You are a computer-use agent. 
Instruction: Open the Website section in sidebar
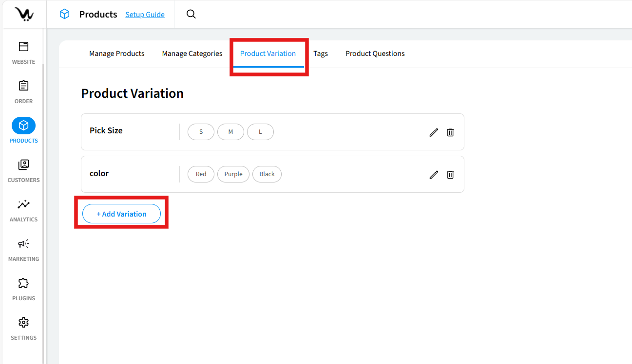23,53
